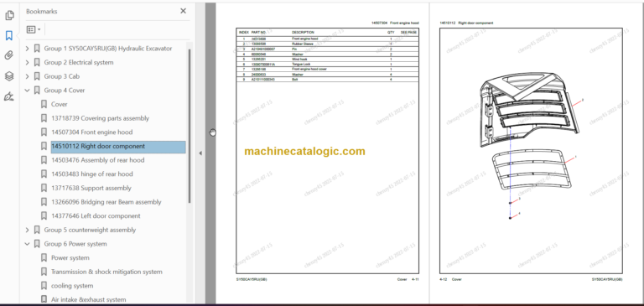Click the bookmarks panel vertical scrollbar
Viewport: 644px width, 306px height.
point(190,125)
